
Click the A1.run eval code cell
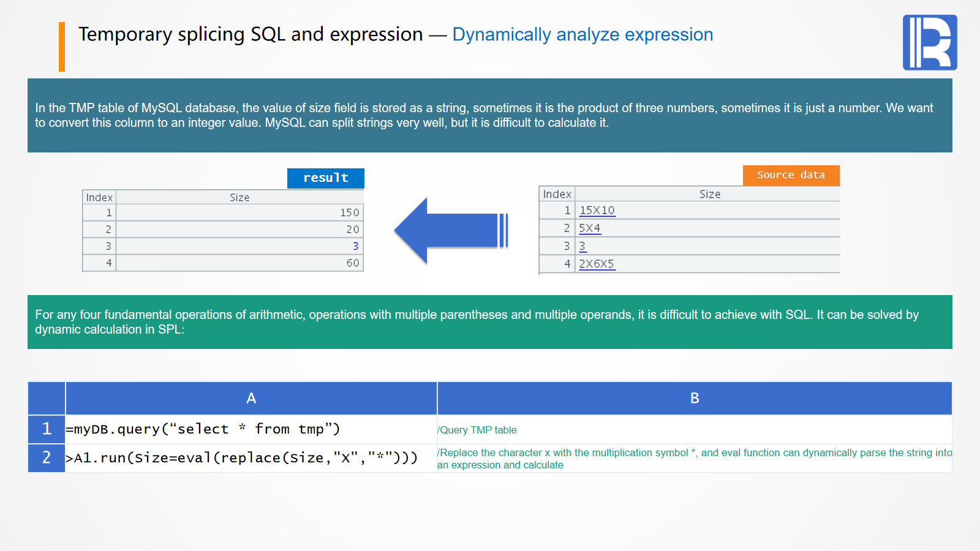(x=242, y=458)
